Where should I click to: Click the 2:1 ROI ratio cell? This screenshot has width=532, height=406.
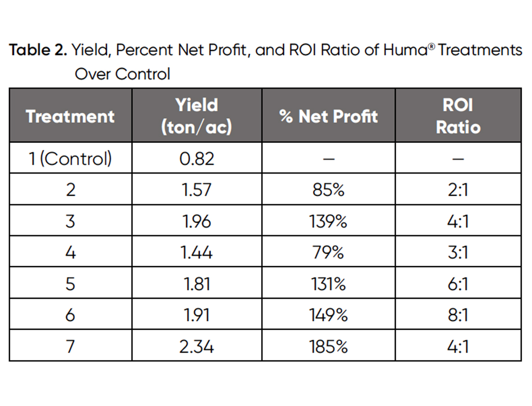click(458, 190)
